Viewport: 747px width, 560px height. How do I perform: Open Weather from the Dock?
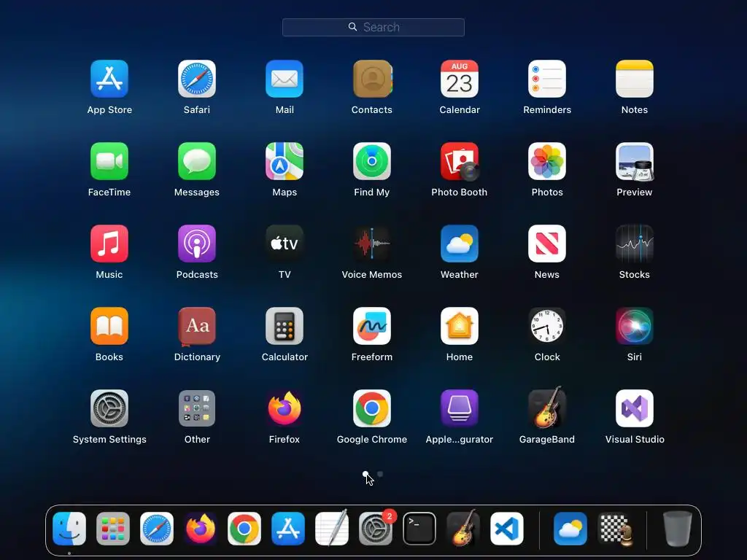tap(570, 529)
